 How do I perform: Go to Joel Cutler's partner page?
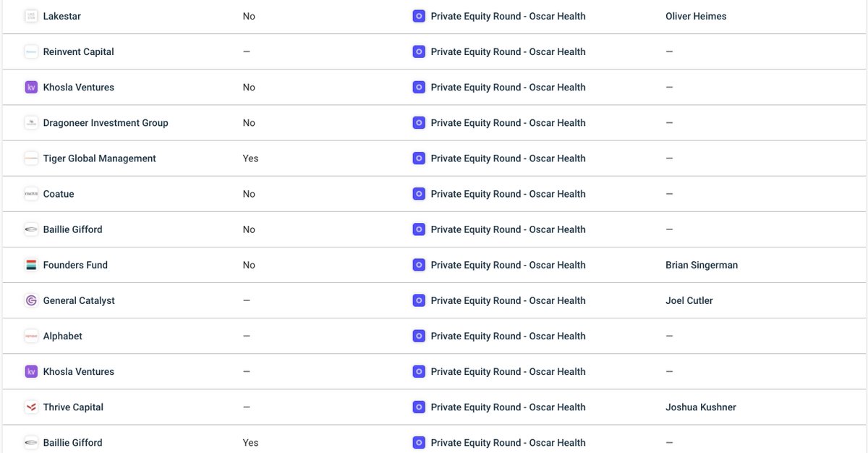coord(689,300)
